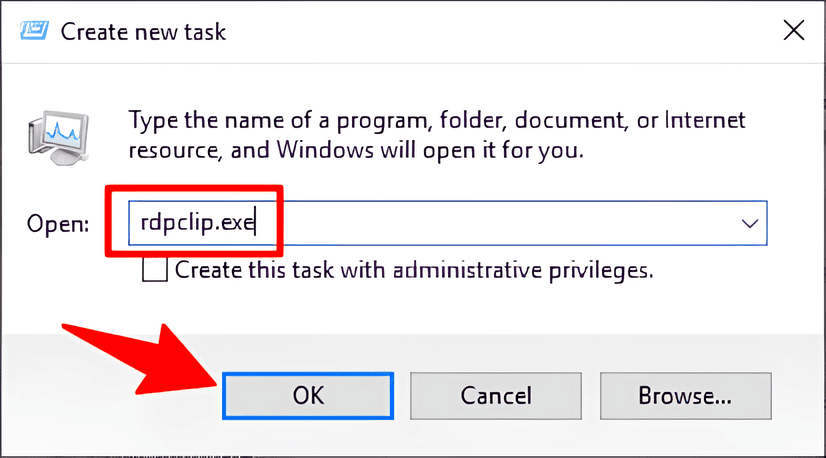
Task: Close the Create new task dialog
Action: [x=793, y=31]
